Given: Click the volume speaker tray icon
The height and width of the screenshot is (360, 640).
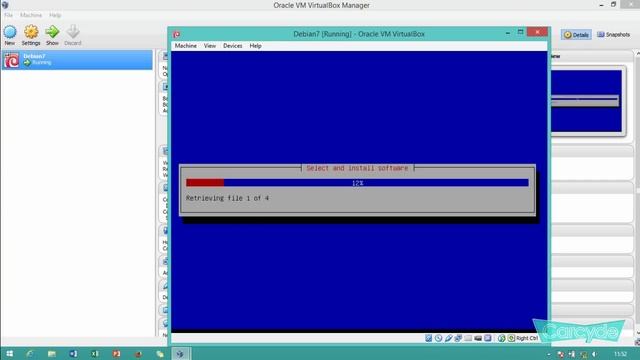Looking at the screenshot, I should click(595, 354).
